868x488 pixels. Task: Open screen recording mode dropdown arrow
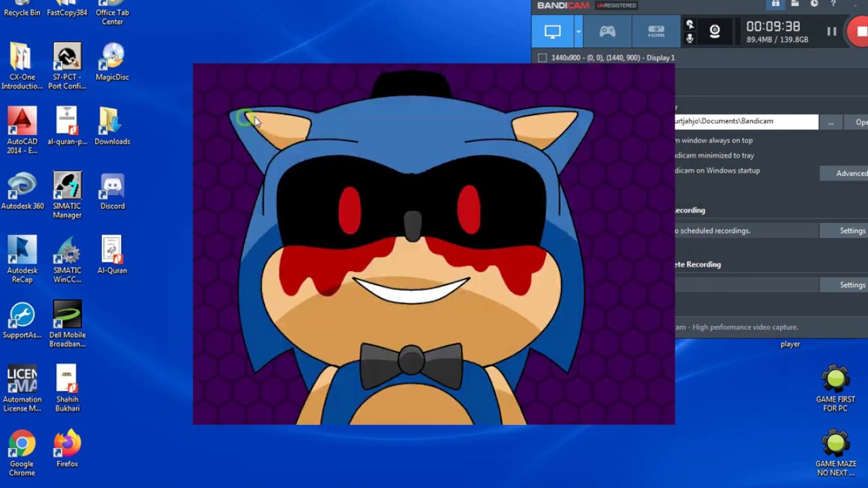point(578,31)
